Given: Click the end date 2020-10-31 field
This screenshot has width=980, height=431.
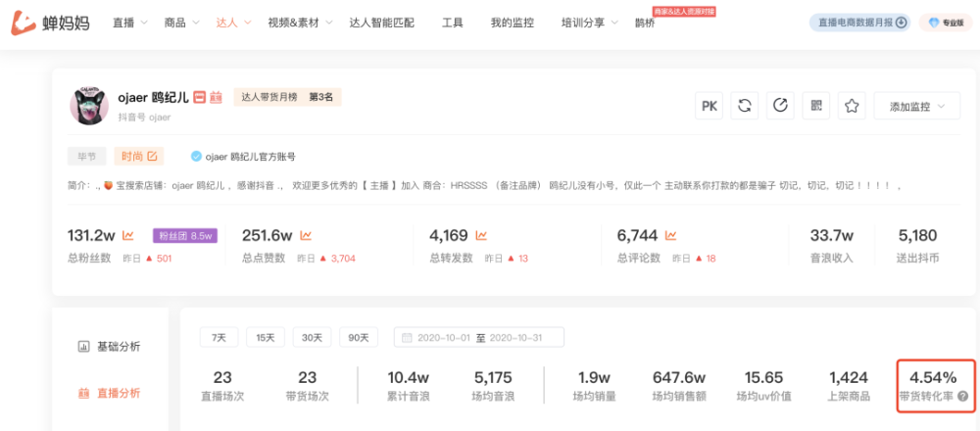Looking at the screenshot, I should click(515, 338).
